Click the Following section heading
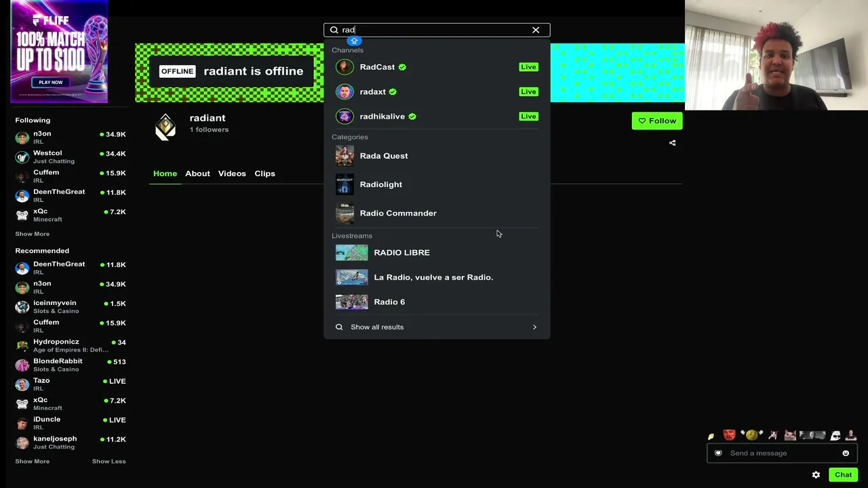 [33, 120]
